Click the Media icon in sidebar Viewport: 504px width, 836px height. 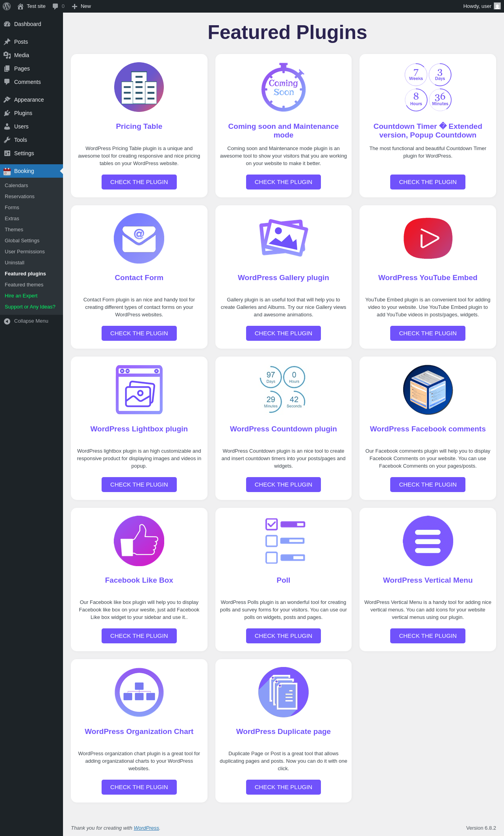point(7,55)
